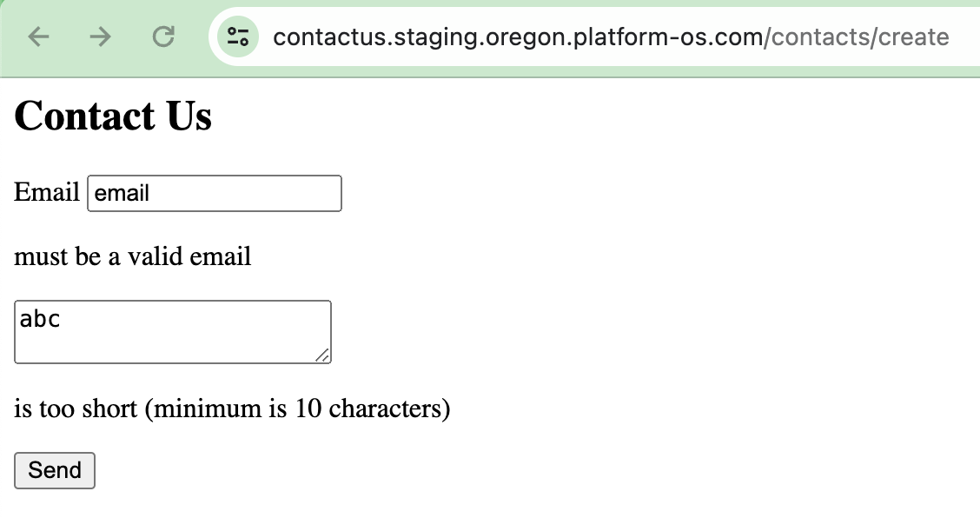Click the Email input containing 'email'
Image resolution: width=980 pixels, height=518 pixels.
tap(214, 193)
